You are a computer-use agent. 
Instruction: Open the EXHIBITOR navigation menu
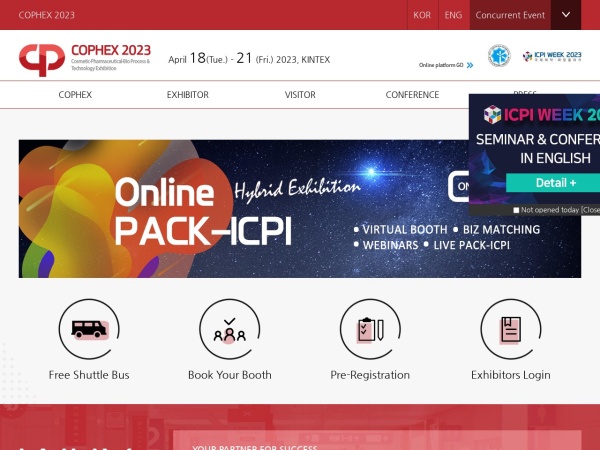coord(188,95)
